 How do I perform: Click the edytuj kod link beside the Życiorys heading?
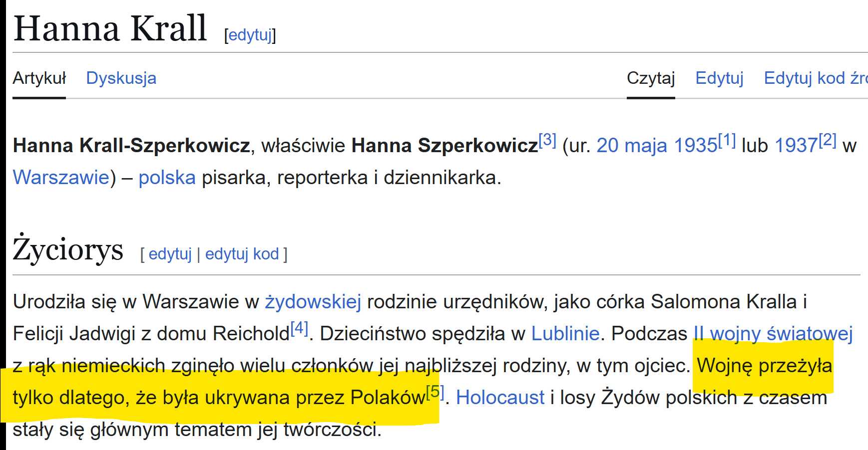[x=242, y=254]
